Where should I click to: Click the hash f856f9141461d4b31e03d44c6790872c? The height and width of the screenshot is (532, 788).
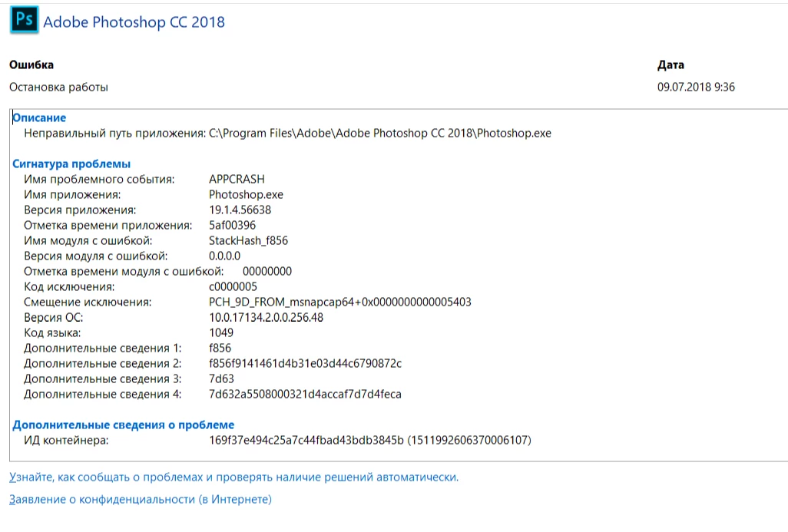(x=305, y=363)
